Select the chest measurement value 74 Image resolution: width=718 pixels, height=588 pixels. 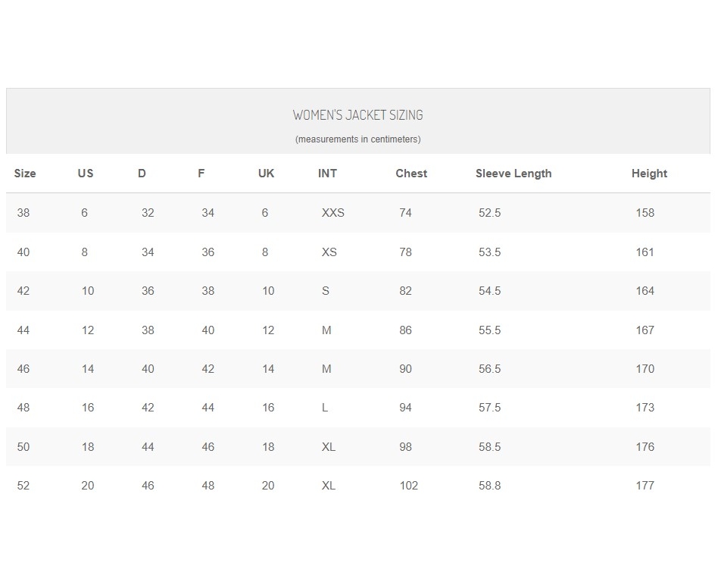coord(405,213)
